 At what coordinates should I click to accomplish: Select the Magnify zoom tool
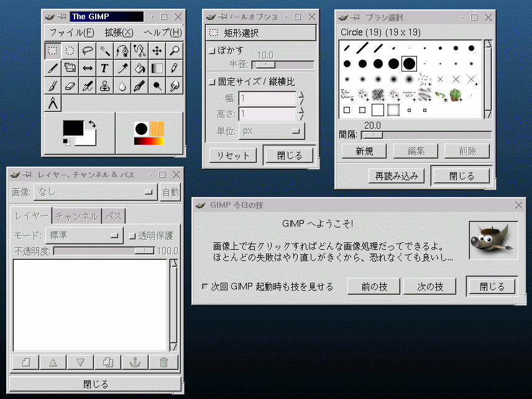pos(175,51)
